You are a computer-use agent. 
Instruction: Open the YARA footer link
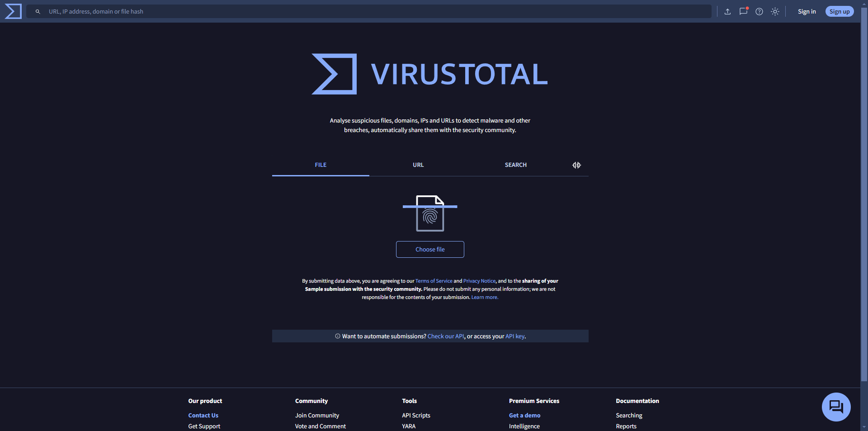coord(409,426)
